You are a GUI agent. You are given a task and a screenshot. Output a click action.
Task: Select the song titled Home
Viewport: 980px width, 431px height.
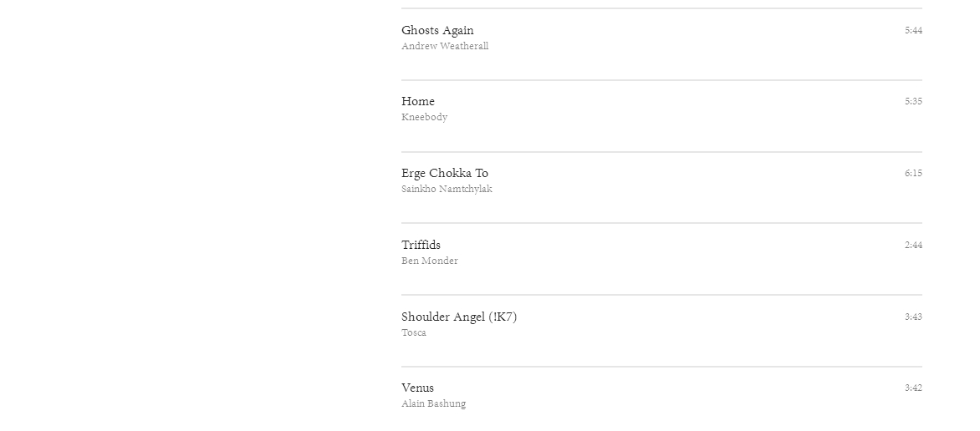(x=418, y=102)
